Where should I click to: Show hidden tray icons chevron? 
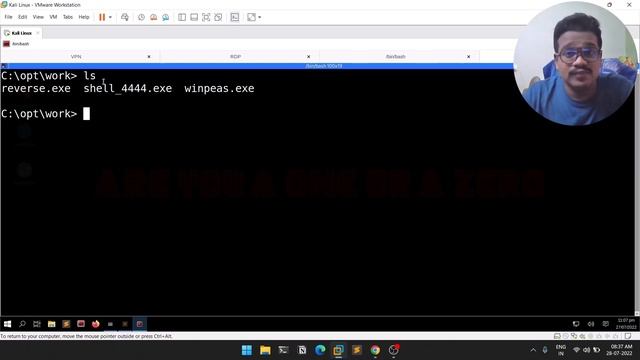click(533, 350)
